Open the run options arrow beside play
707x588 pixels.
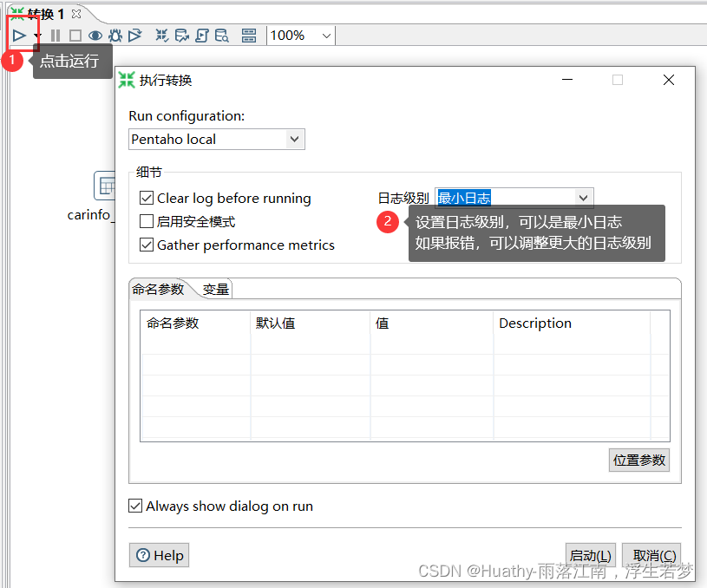[36, 36]
